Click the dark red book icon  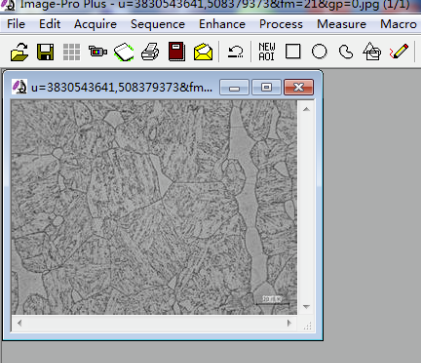pyautogui.click(x=177, y=52)
